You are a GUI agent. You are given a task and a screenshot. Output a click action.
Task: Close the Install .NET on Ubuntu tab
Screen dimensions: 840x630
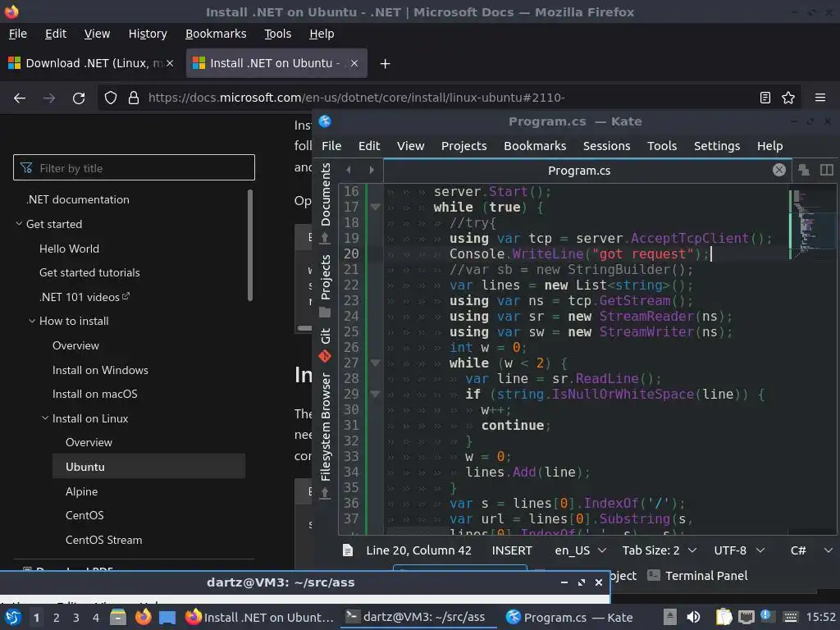click(x=354, y=63)
